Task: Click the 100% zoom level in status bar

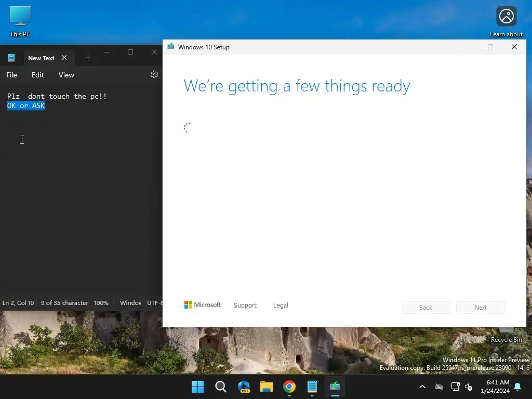Action: click(101, 303)
